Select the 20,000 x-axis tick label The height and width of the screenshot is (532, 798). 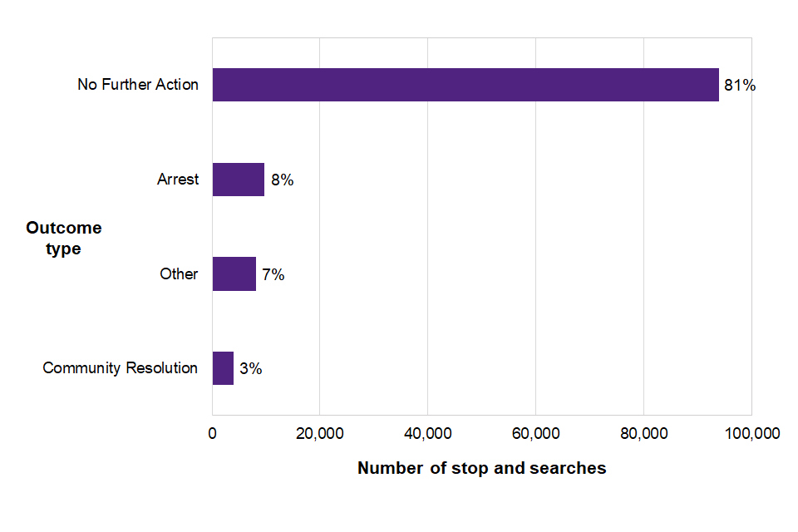[320, 433]
